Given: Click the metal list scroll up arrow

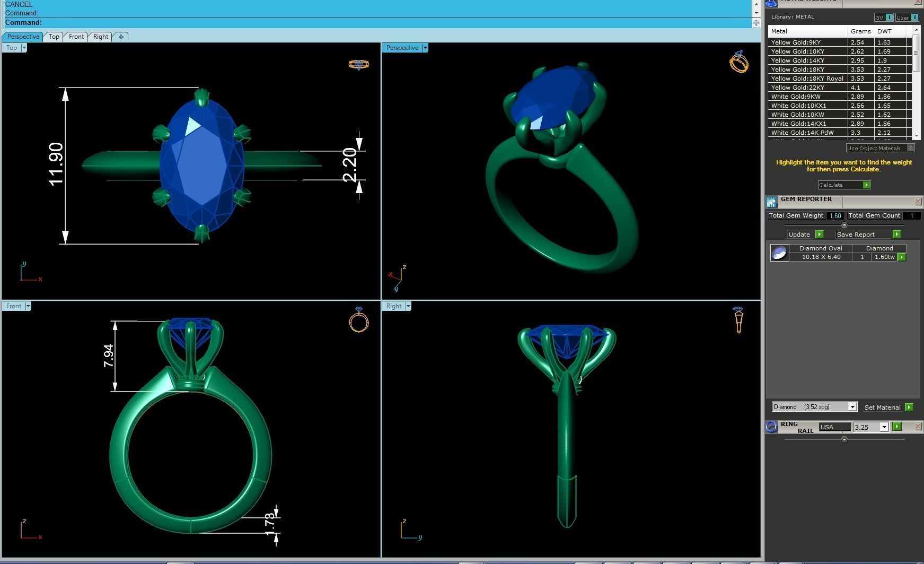Looking at the screenshot, I should [x=916, y=30].
